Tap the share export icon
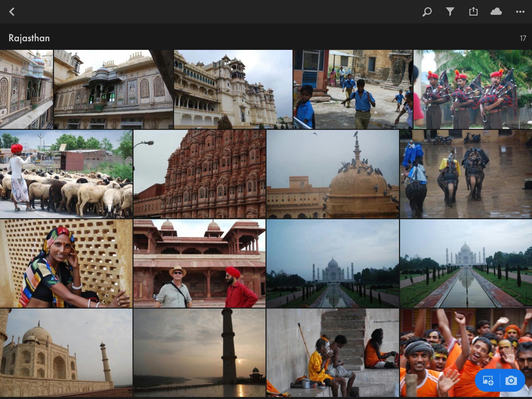Image resolution: width=532 pixels, height=399 pixels. point(473,12)
